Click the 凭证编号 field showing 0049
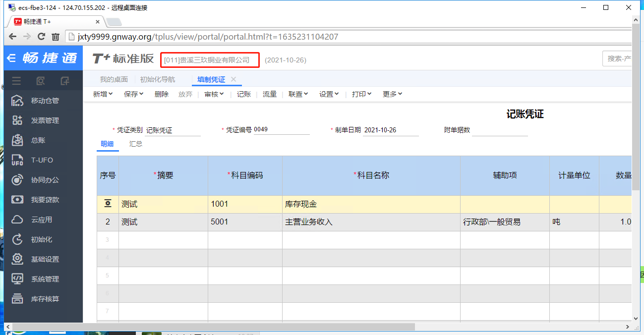The width and height of the screenshot is (644, 335). click(x=282, y=130)
